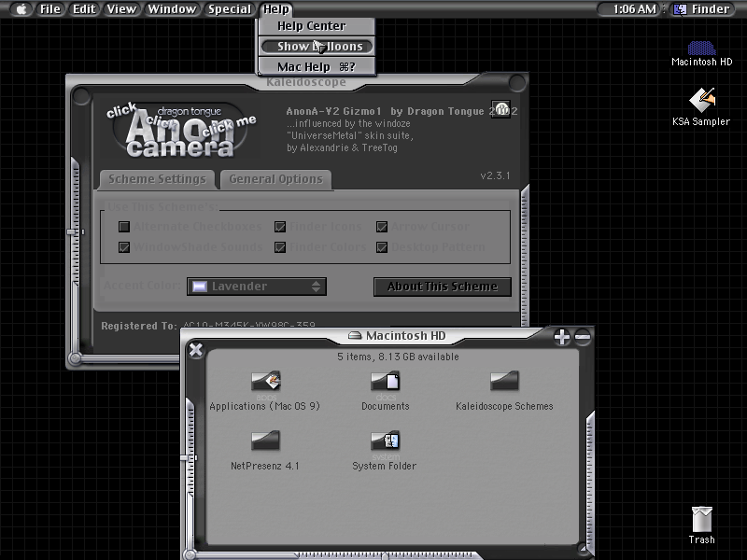The height and width of the screenshot is (560, 747).
Task: Open the Lavender accent color popup
Action: [257, 287]
